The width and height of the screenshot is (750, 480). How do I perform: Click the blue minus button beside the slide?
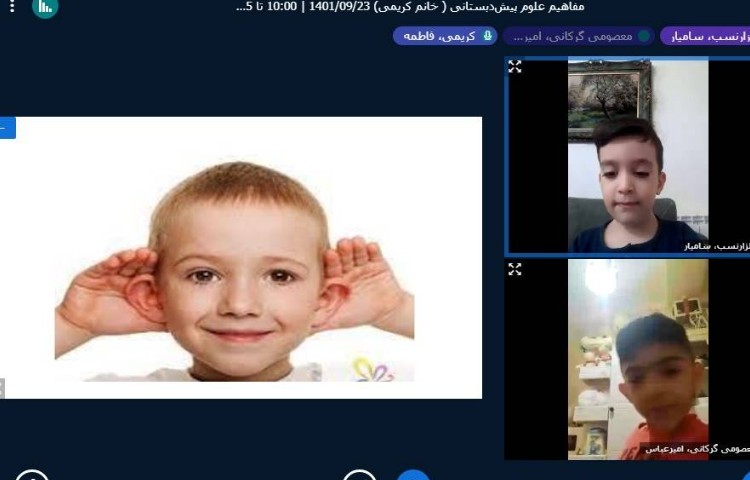click(x=7, y=128)
